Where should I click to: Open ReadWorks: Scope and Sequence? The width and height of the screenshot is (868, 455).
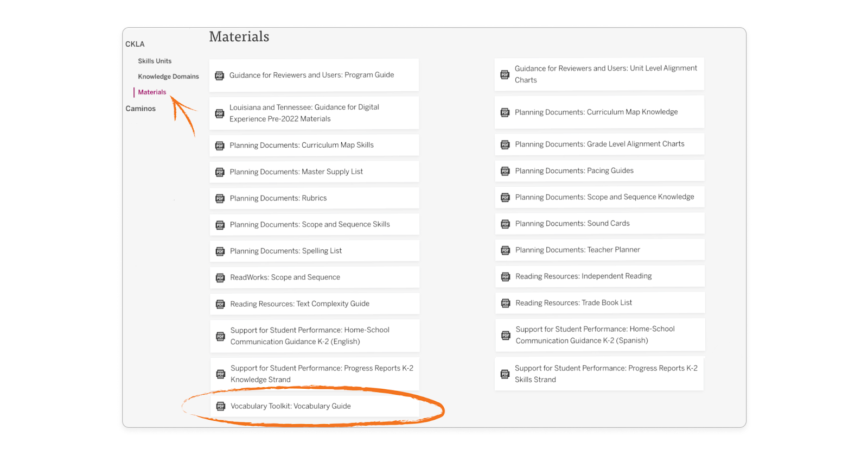pyautogui.click(x=285, y=277)
